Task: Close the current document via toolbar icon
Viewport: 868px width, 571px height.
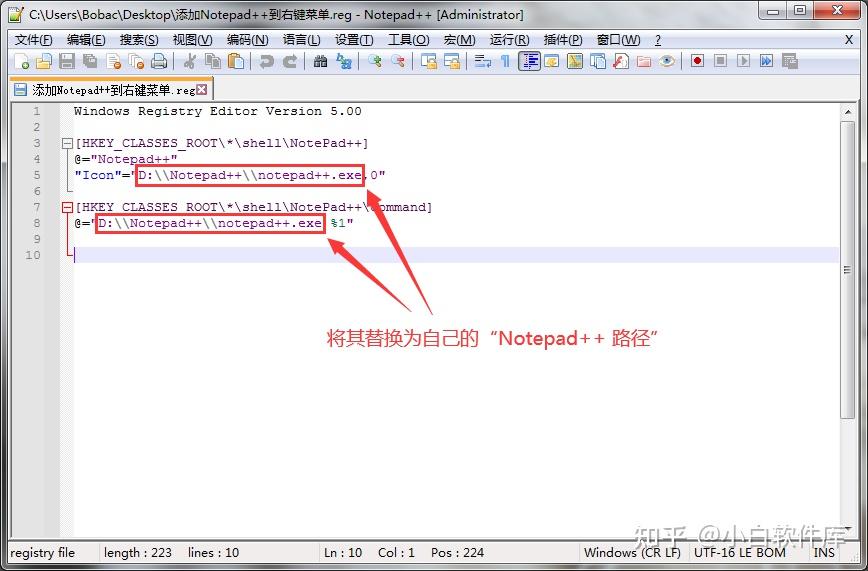Action: tap(113, 61)
